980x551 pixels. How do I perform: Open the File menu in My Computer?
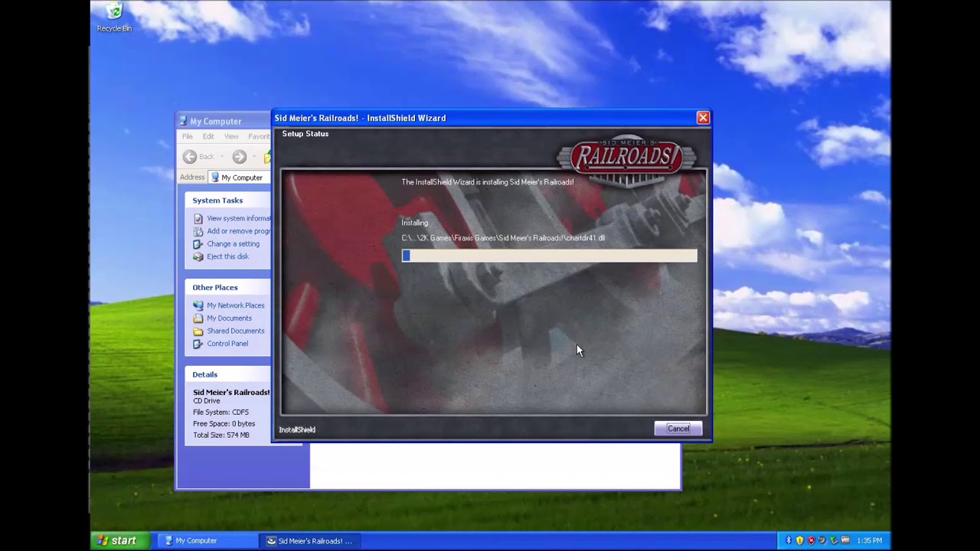(x=188, y=136)
